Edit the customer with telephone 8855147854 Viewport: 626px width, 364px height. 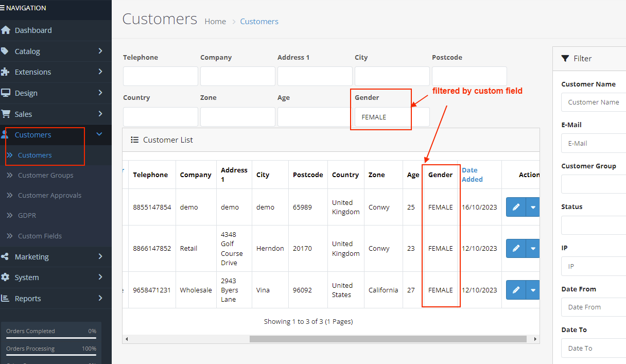point(516,207)
